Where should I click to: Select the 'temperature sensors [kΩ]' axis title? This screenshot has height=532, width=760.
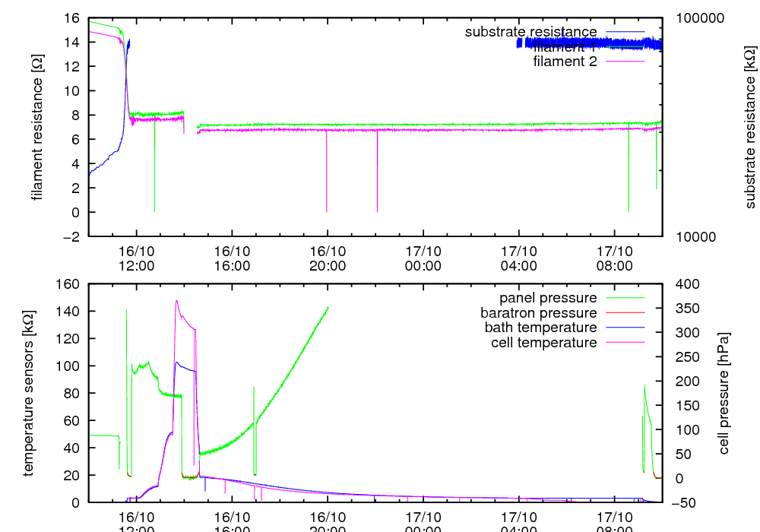(x=28, y=393)
